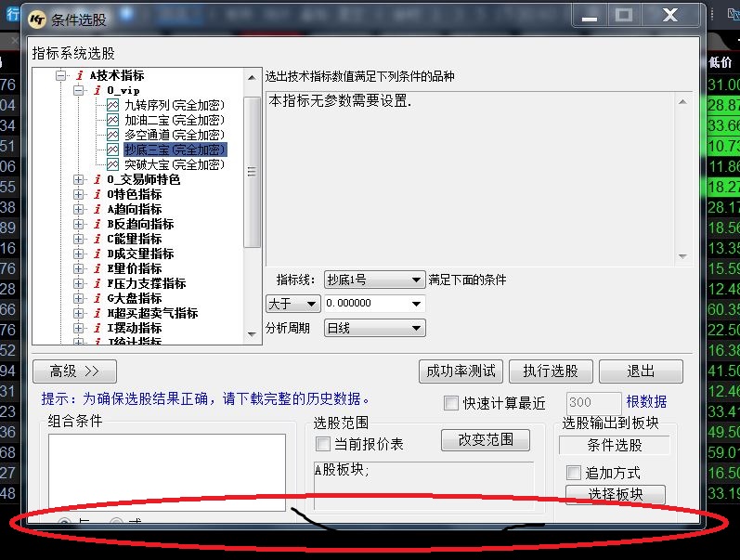The height and width of the screenshot is (560, 740).
Task: Click the KT logo in title bar
Action: [x=36, y=19]
